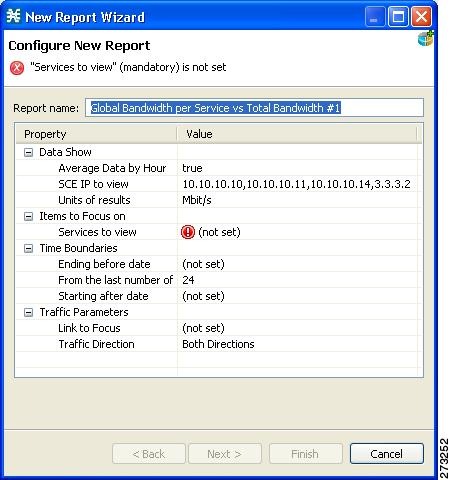The height and width of the screenshot is (480, 451).
Task: Collapse the Traffic Parameters group
Action: (29, 312)
